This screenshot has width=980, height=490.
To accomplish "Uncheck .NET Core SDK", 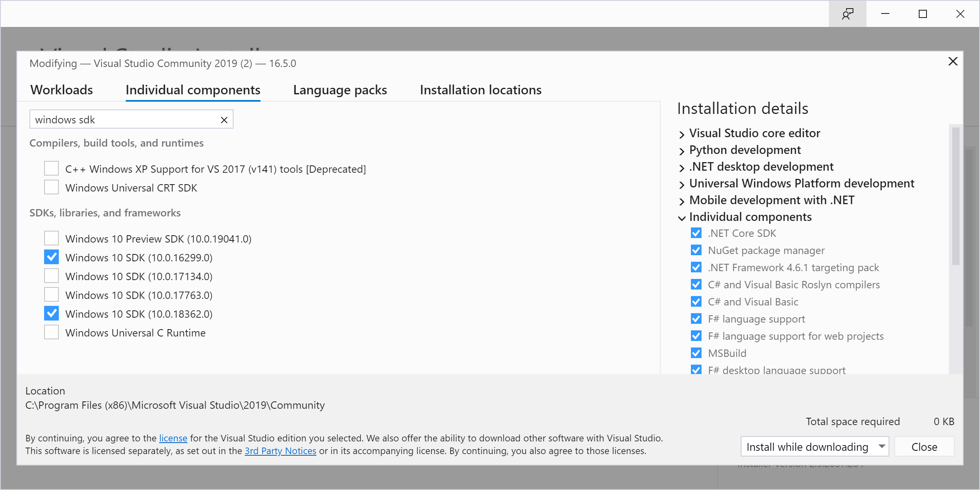I will coord(696,233).
